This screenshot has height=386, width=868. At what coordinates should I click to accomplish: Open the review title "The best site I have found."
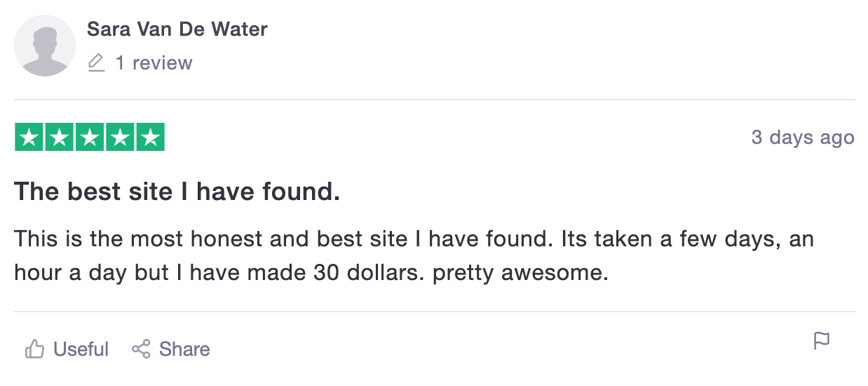point(177,192)
